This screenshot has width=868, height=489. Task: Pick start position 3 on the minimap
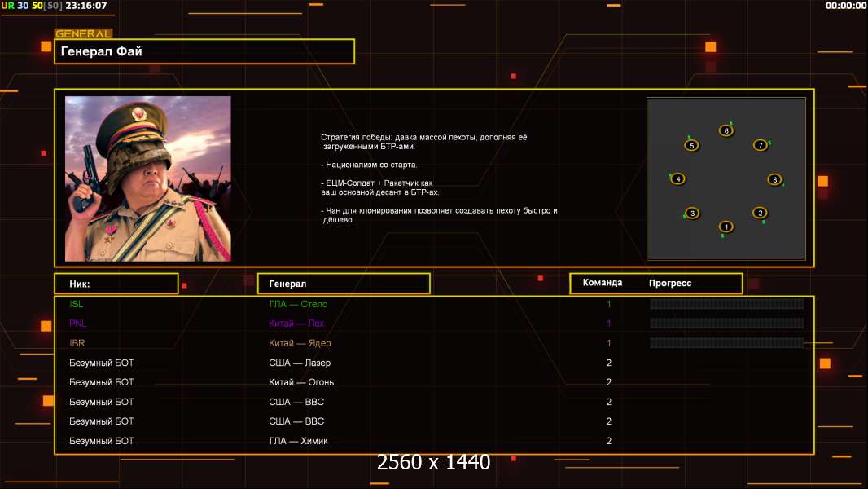click(x=692, y=214)
